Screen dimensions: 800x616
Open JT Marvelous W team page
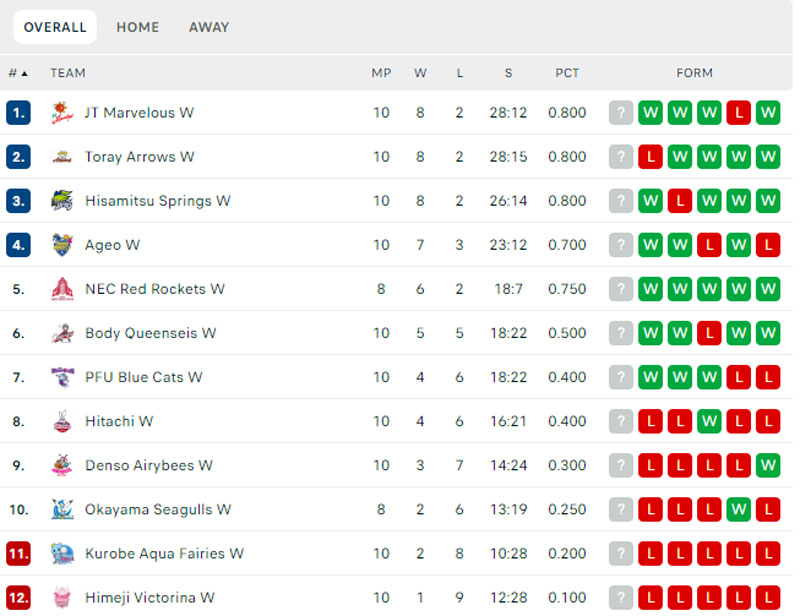click(x=139, y=113)
